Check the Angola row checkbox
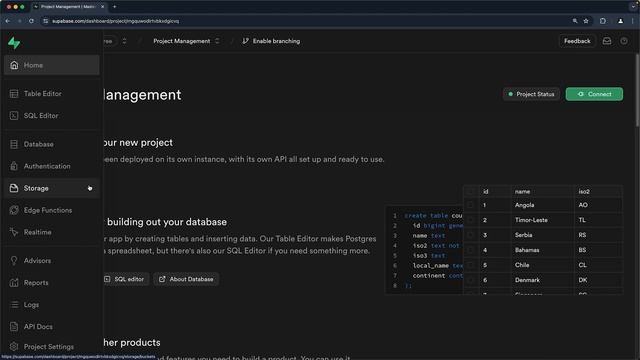 [x=471, y=205]
